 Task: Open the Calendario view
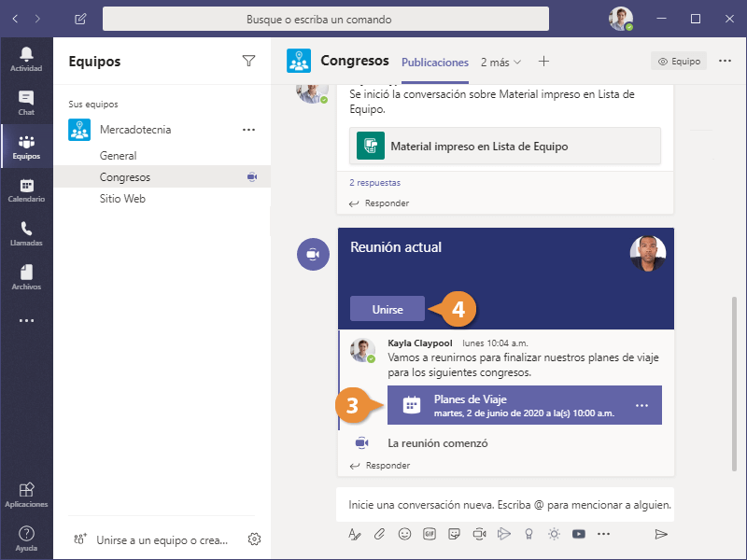coord(26,190)
